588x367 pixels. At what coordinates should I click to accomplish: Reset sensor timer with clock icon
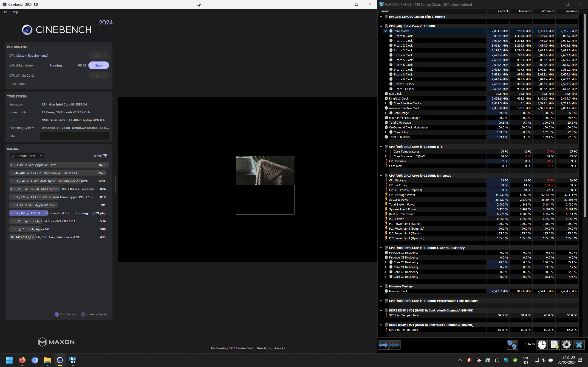click(542, 345)
